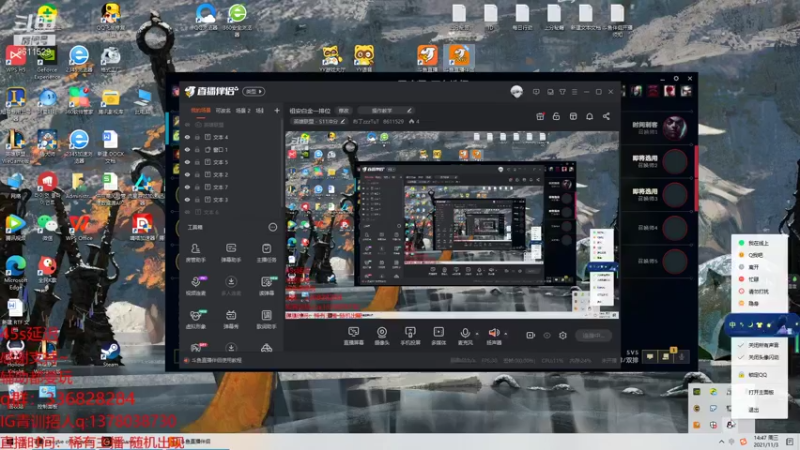
Task: Open the gift box icon above preview
Action: point(540,116)
